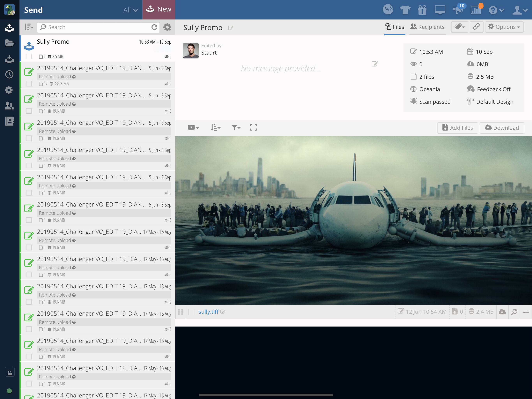Tick the checkbox for the 333.8 MB transfer
Viewport: 532px width, 399px height.
pyautogui.click(x=29, y=84)
